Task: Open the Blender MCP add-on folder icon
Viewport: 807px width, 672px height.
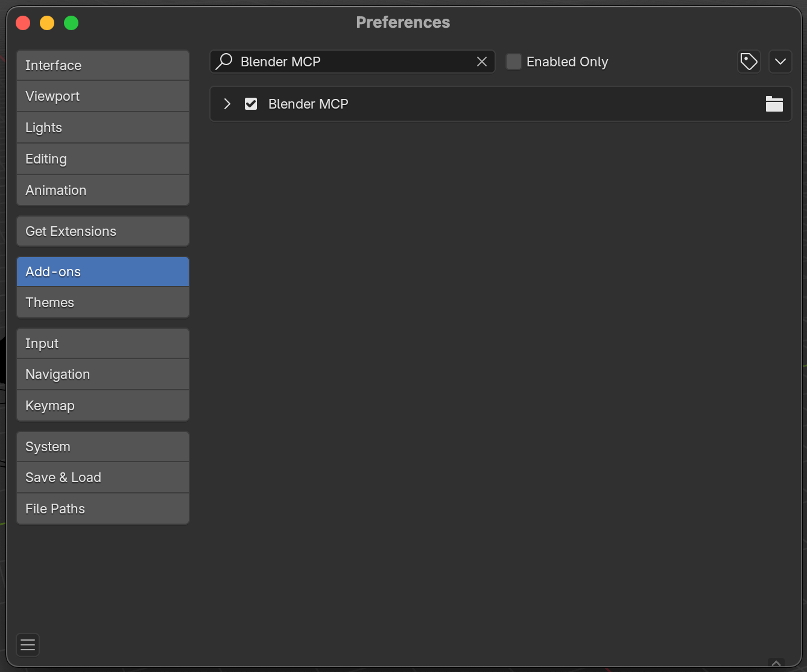Action: pyautogui.click(x=774, y=104)
